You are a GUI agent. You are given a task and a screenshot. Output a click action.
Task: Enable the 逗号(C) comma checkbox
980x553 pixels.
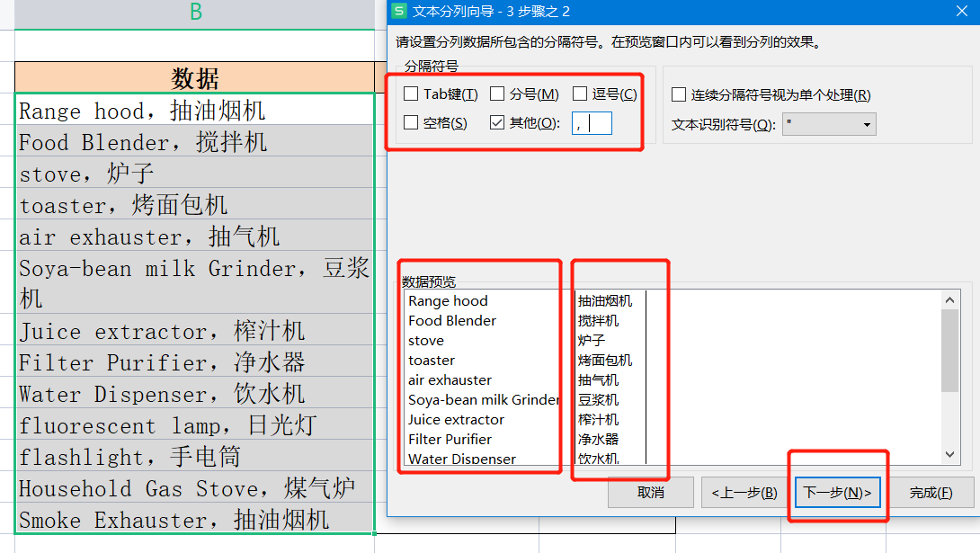pos(580,94)
